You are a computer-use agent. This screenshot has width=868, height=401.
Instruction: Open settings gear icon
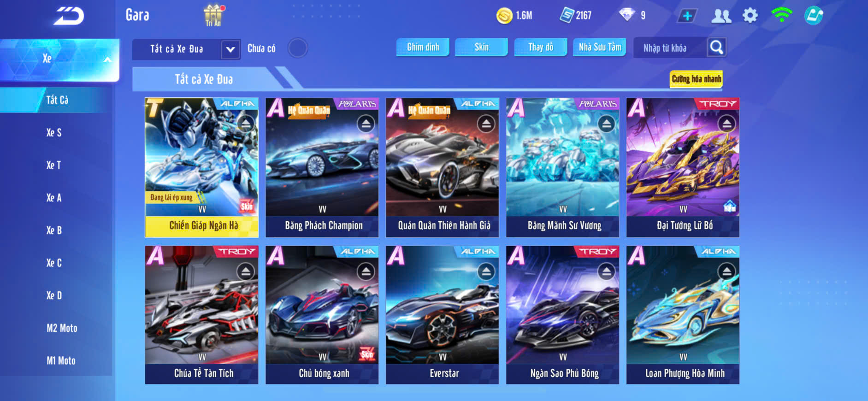click(x=750, y=16)
